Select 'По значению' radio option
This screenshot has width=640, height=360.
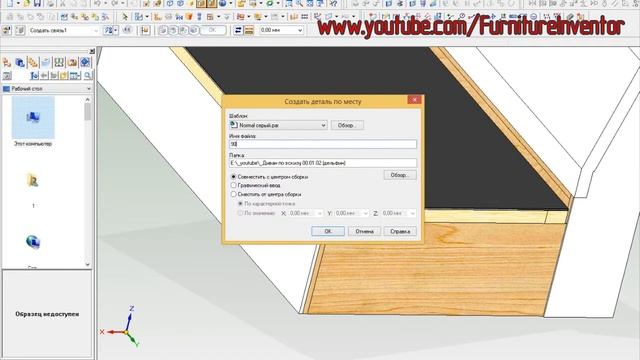pos(240,213)
